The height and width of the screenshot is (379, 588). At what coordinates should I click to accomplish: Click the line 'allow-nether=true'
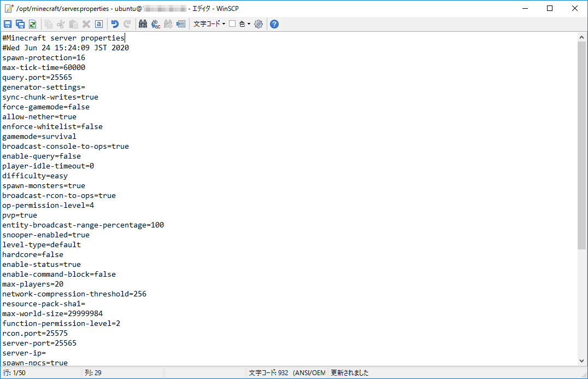click(x=39, y=116)
